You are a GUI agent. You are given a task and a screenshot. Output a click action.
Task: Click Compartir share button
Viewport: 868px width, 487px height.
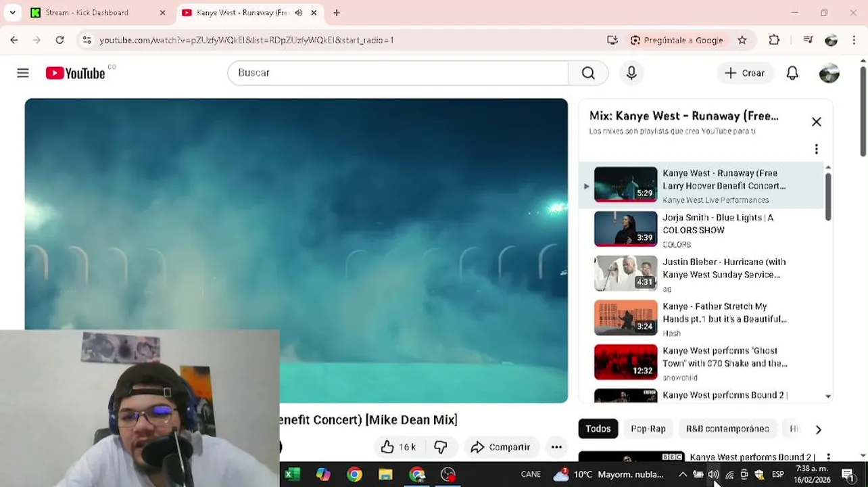point(501,447)
